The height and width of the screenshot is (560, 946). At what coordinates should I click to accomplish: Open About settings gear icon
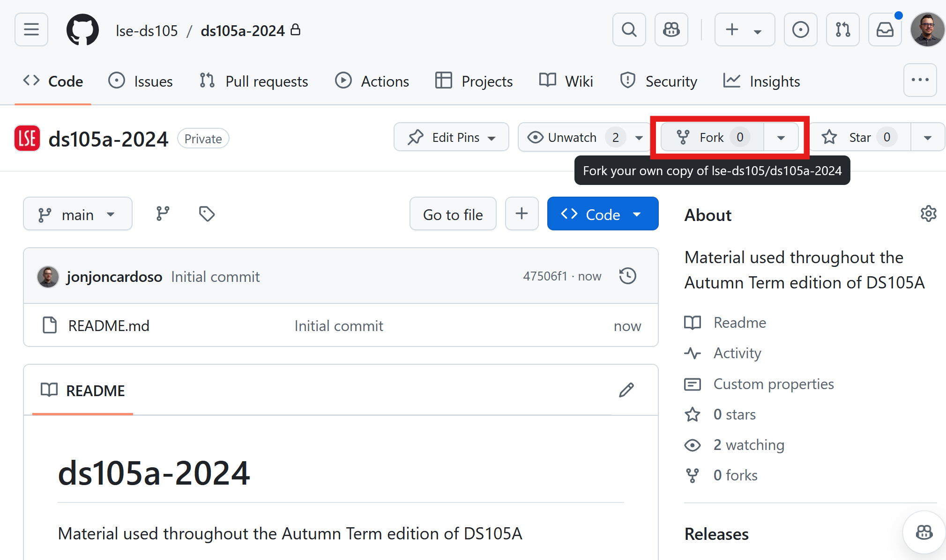point(928,214)
